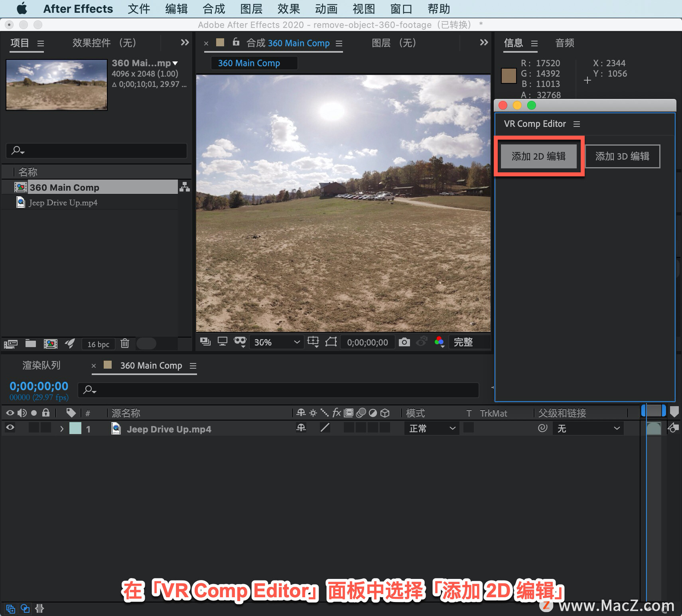Click the grid and guide options icon
The image size is (682, 616).
[313, 342]
